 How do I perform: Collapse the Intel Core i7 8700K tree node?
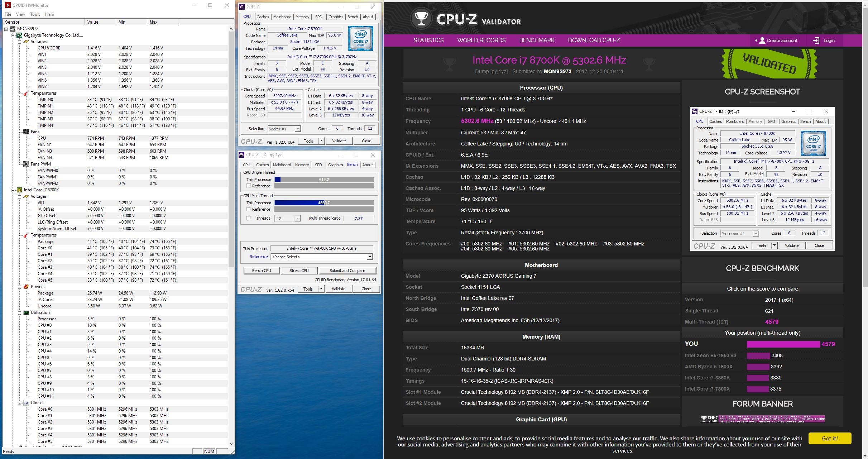coord(13,190)
